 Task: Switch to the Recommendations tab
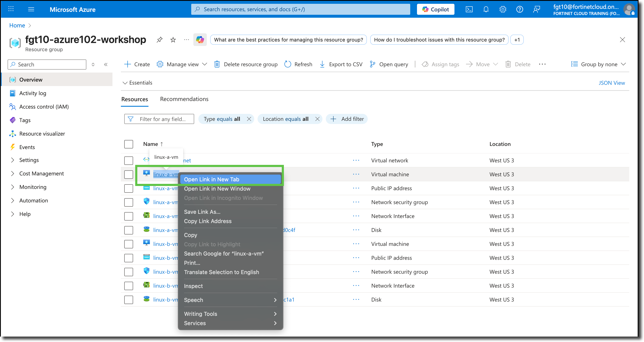pos(184,99)
